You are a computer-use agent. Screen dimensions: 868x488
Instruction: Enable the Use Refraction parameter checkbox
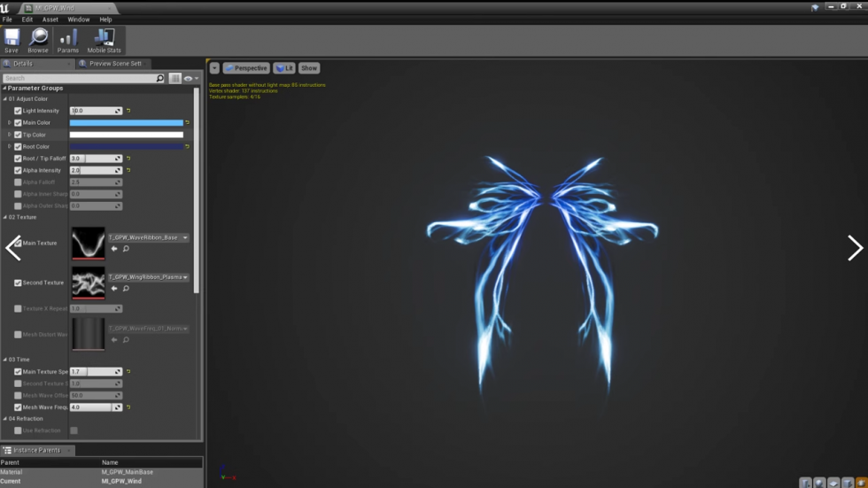[x=18, y=430]
